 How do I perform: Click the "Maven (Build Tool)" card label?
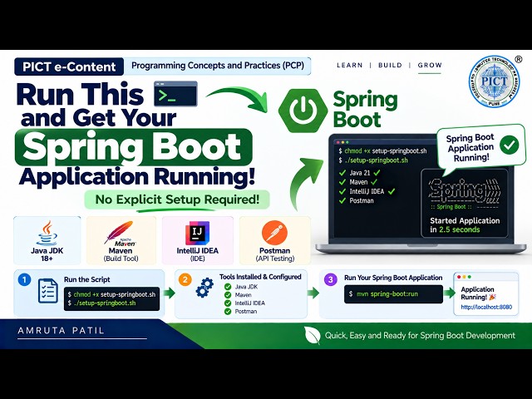[x=121, y=254]
